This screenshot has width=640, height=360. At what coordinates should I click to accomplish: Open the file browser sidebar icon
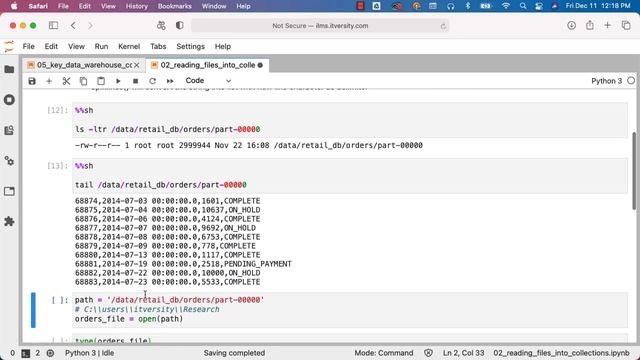pos(9,69)
